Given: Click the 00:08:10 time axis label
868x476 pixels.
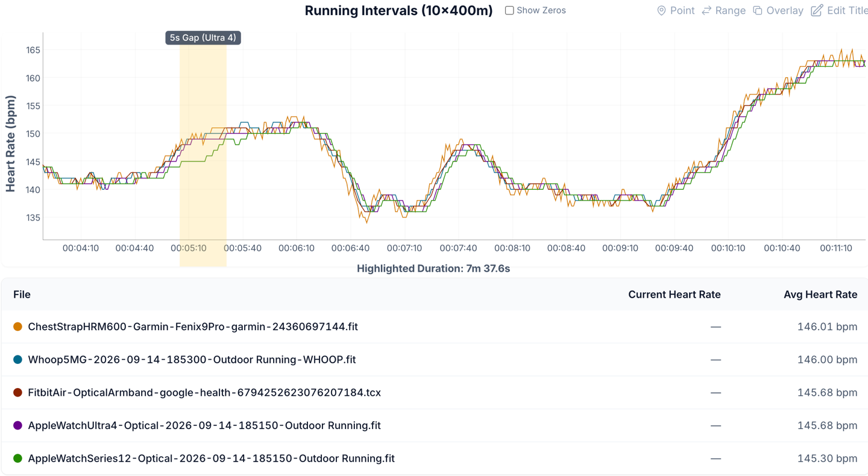Looking at the screenshot, I should [x=512, y=248].
